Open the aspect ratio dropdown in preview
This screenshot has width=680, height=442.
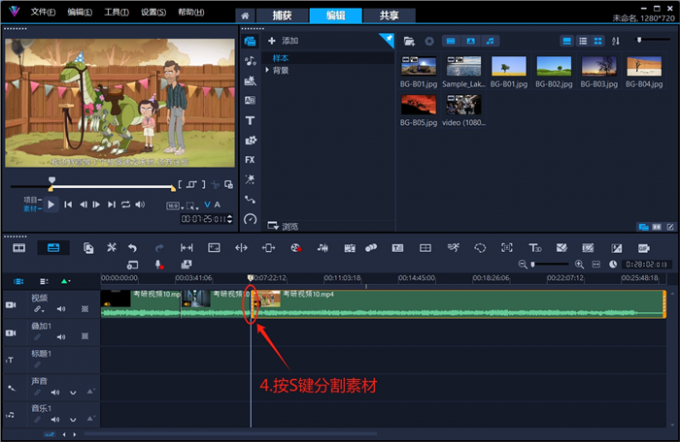point(174,206)
